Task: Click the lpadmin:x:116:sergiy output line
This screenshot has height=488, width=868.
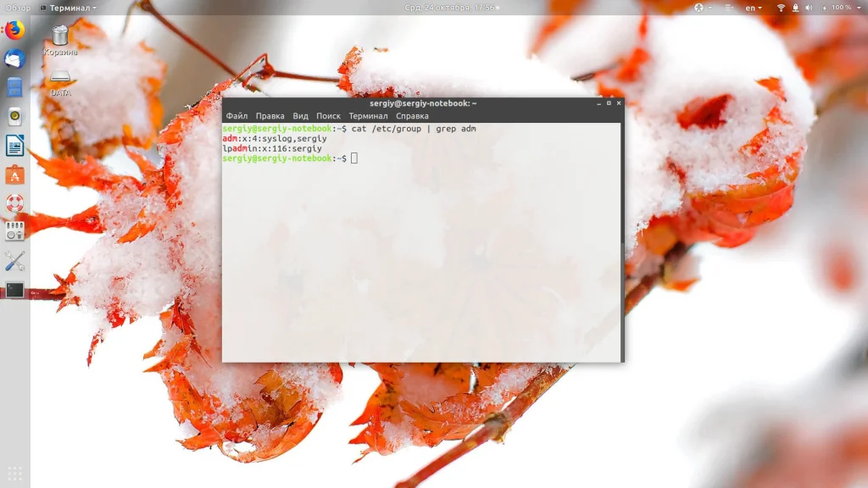Action: 272,148
